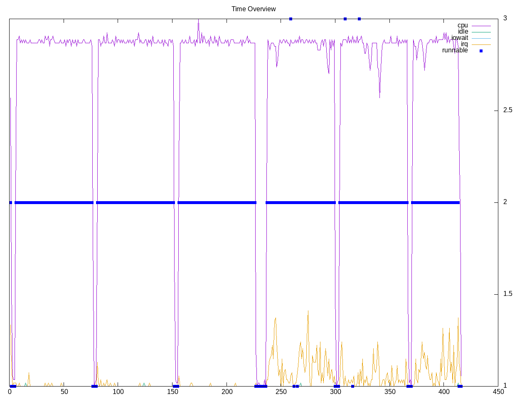This screenshot has height=399, width=532.
Task: Click the top blue marker near x=322
Action: (x=359, y=19)
